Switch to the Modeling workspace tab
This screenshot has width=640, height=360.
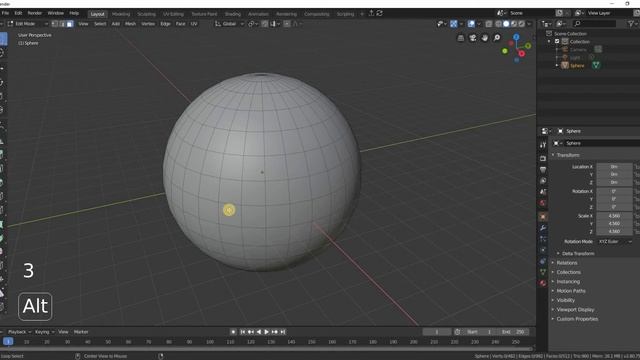(121, 14)
